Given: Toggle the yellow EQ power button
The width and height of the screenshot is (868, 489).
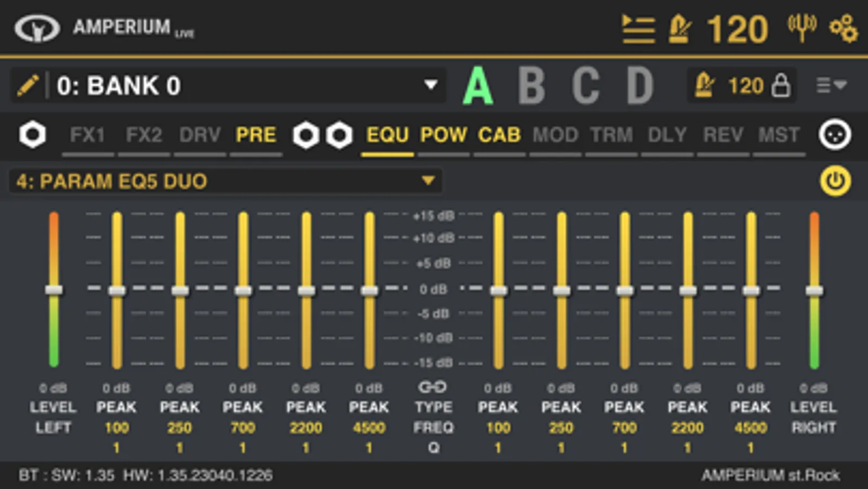Looking at the screenshot, I should pos(835,181).
